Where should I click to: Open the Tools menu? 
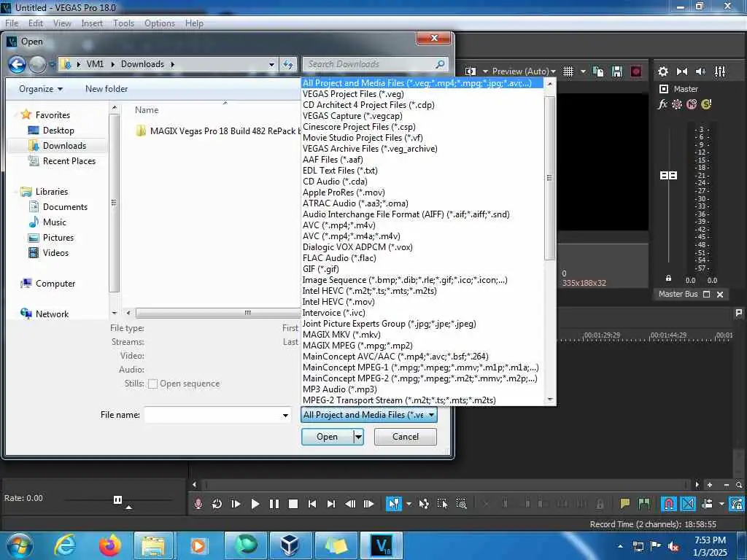[123, 23]
